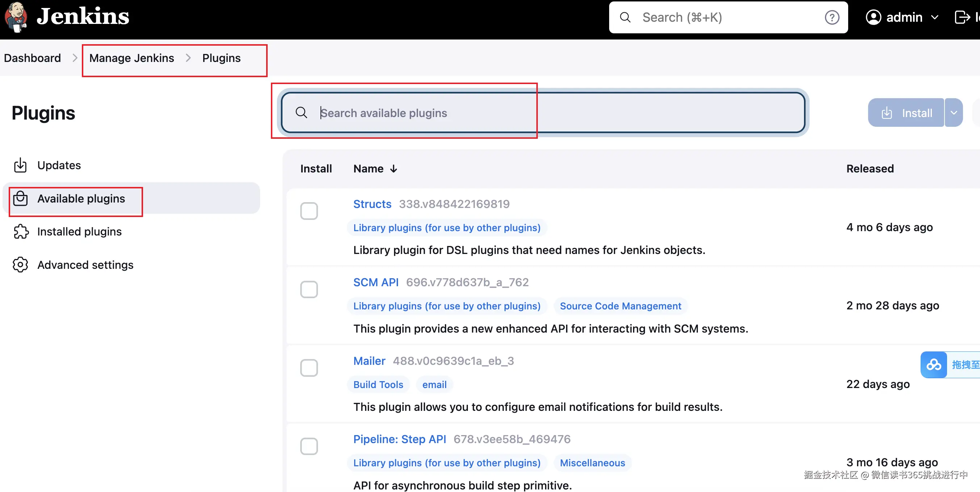Go to Manage Jenkins breadcrumb

pos(131,58)
